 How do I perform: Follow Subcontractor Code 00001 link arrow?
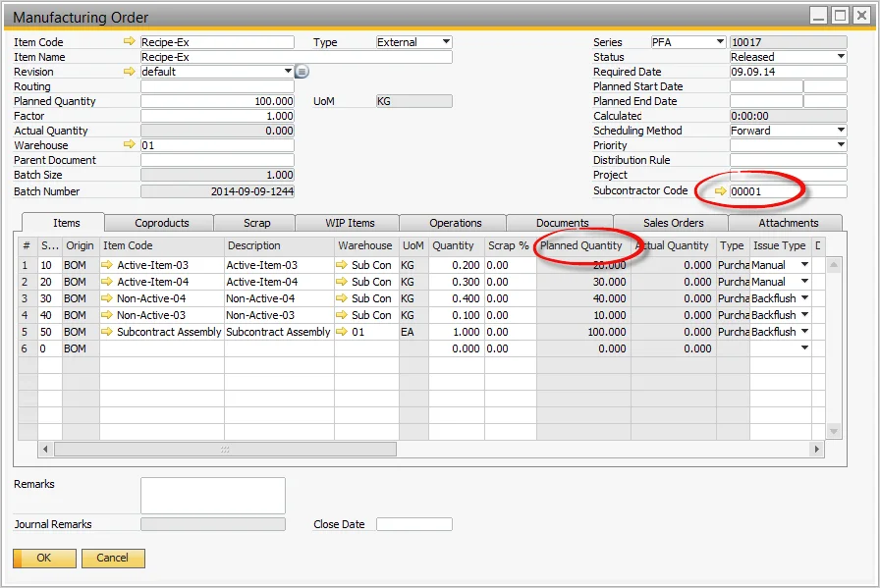point(721,191)
